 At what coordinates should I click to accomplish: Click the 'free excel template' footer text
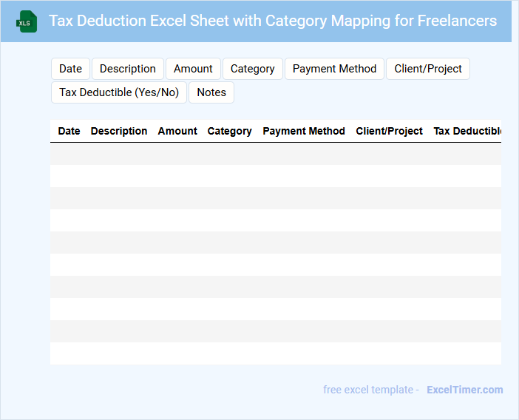[370, 390]
